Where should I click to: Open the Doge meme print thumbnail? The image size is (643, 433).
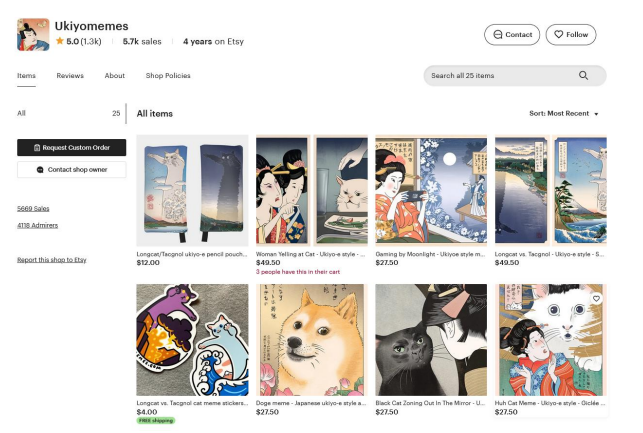click(x=311, y=340)
